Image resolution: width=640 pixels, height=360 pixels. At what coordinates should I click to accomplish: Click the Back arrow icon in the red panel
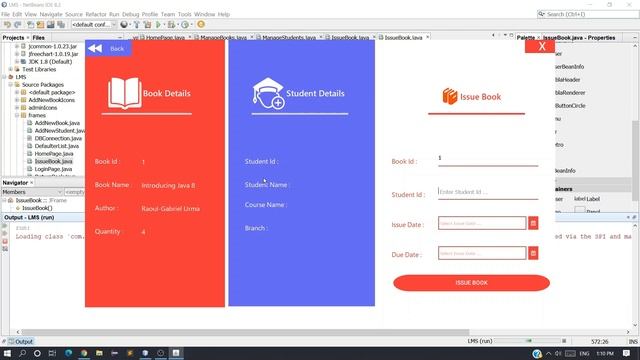tap(95, 49)
